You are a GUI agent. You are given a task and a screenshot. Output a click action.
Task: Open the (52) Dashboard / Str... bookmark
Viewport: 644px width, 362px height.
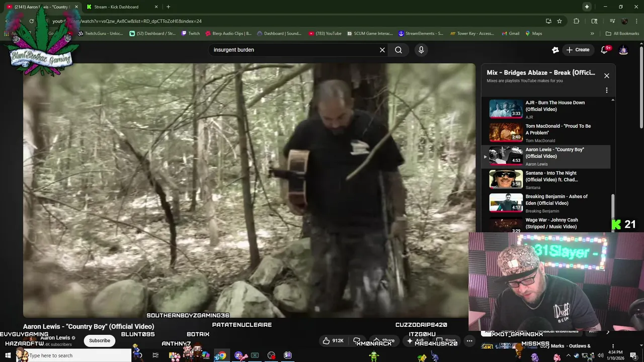[152, 34]
